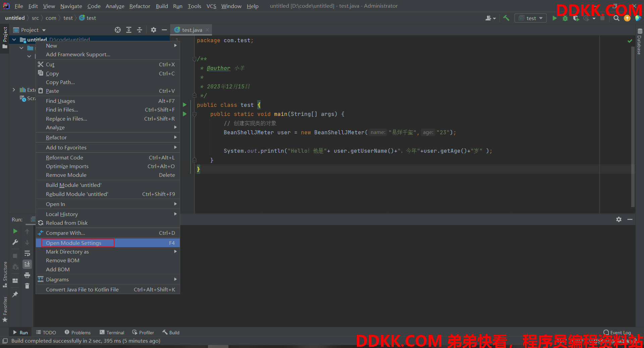Expand all in Project panel
The width and height of the screenshot is (644, 348).
(x=129, y=30)
